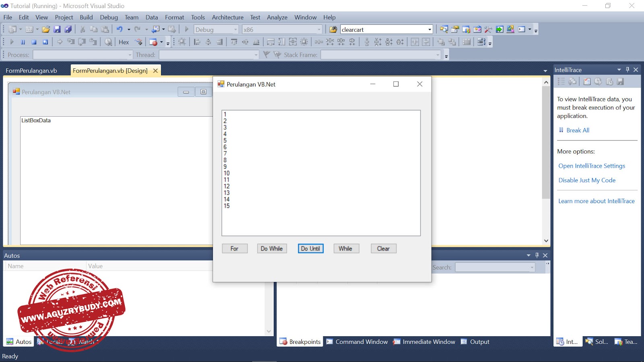
Task: Open the x86 platform dropdown
Action: [x=319, y=30]
